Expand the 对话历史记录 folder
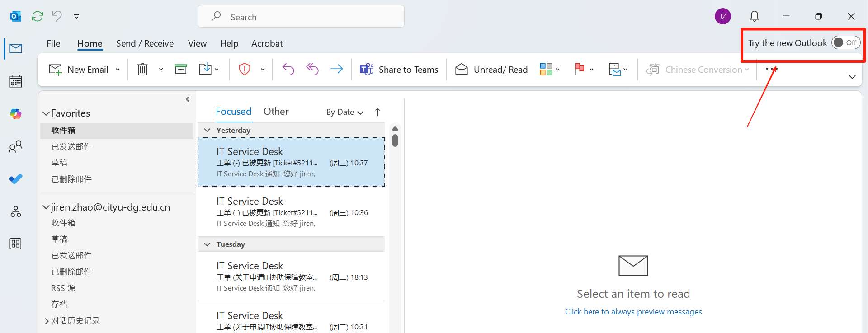Screen dimensions: 868x333 (x=47, y=321)
